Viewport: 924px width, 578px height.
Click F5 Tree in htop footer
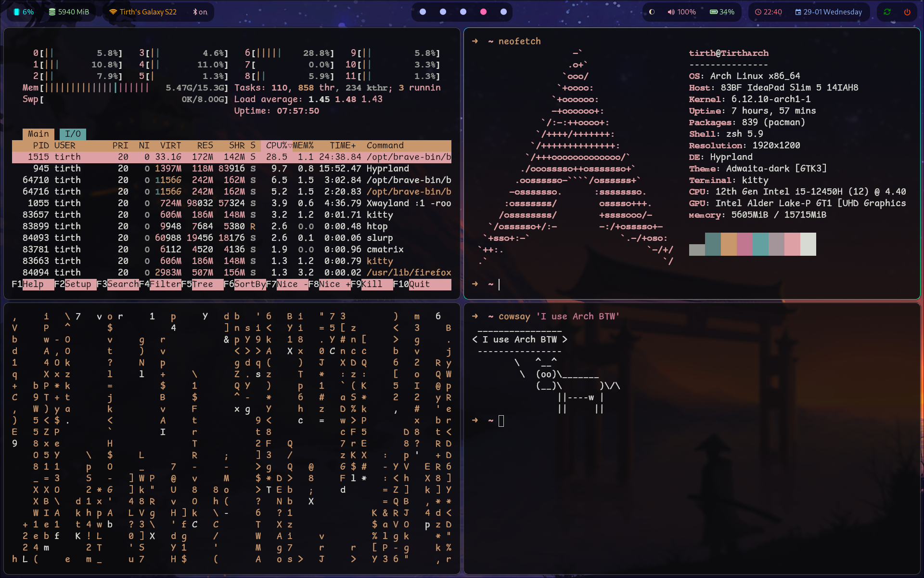click(203, 284)
